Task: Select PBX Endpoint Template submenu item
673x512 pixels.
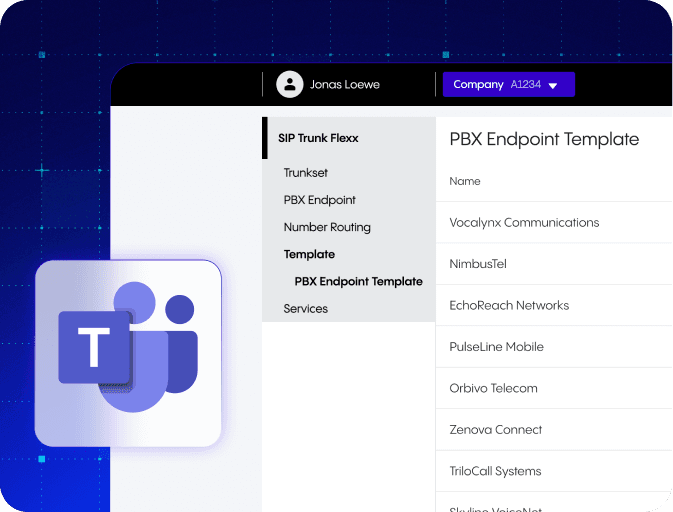Action: click(358, 282)
